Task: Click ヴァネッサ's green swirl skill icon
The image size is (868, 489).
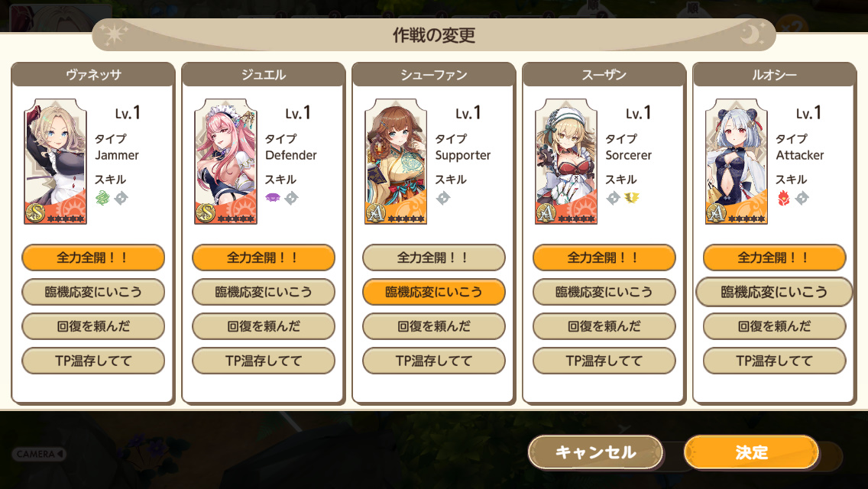Action: 102,198
